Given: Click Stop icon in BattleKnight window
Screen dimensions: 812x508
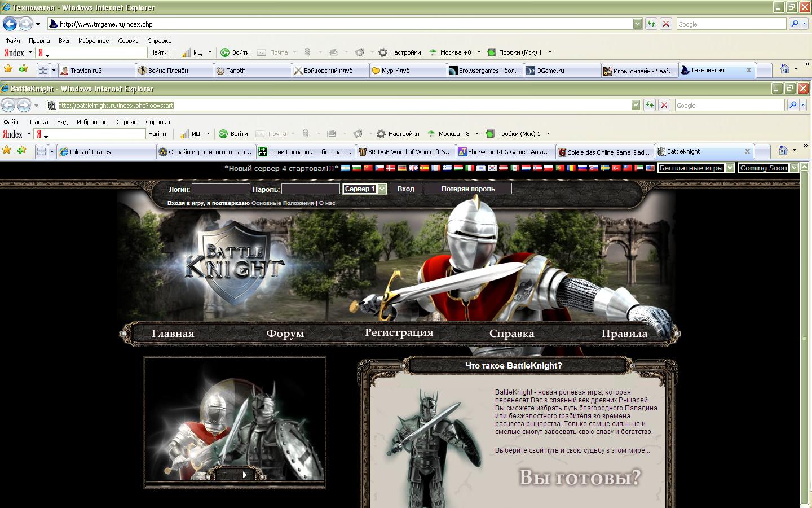Looking at the screenshot, I should pos(664,105).
